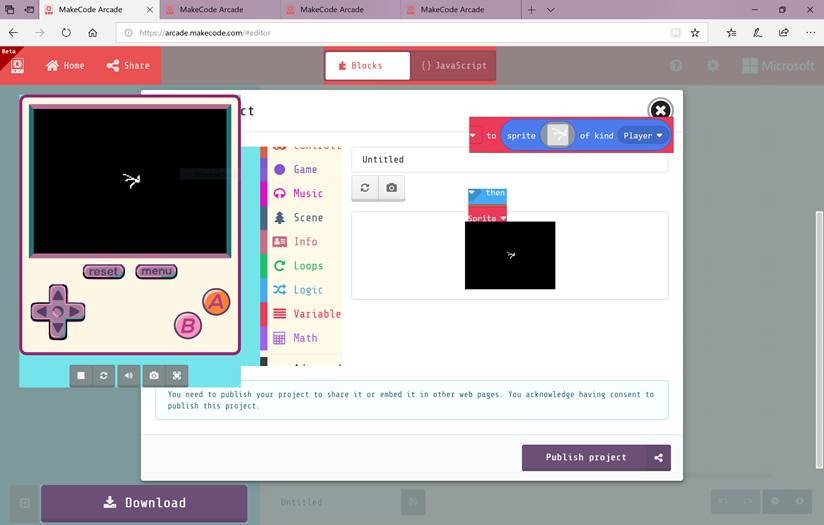Viewport: 824px width, 525px height.
Task: Tap the D-pad up arrow
Action: coord(58,294)
